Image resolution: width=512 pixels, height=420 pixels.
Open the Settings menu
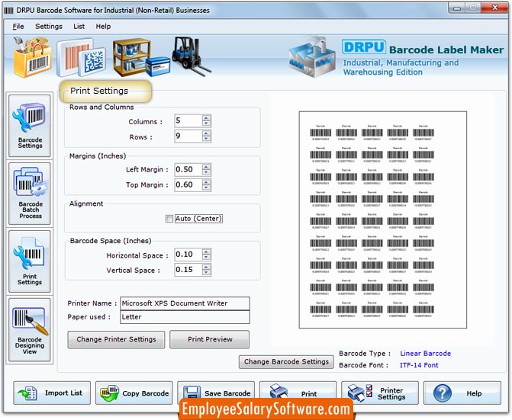point(49,27)
